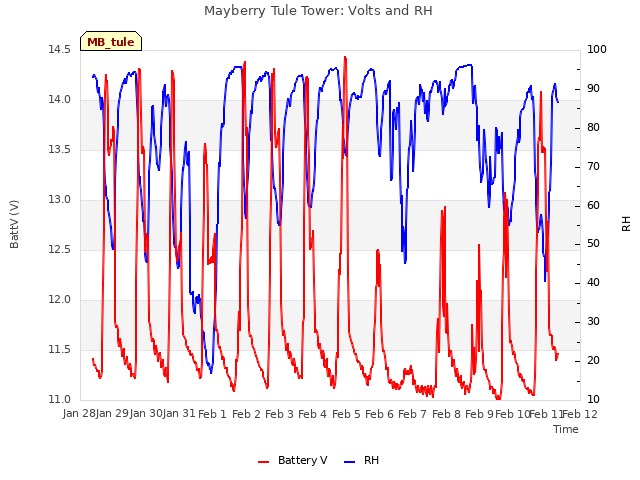This screenshot has height=480, width=640.
Task: Click the MB_tule annotation label
Action: pyautogui.click(x=111, y=42)
